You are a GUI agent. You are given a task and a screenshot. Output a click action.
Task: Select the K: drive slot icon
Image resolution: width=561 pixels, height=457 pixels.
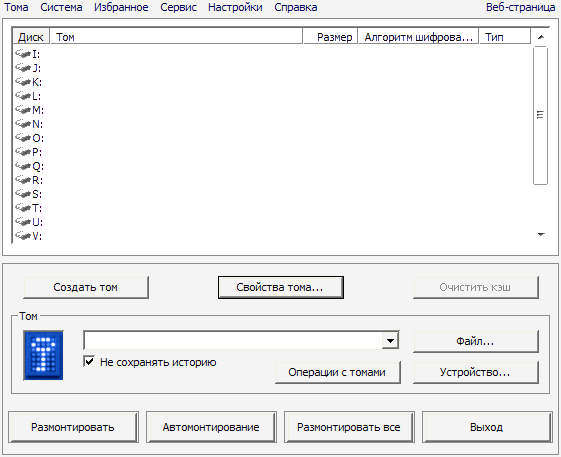pyautogui.click(x=23, y=82)
